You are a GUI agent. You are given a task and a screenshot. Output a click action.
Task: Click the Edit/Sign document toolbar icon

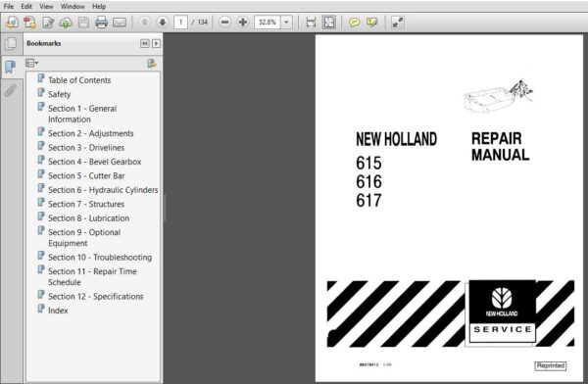pyautogui.click(x=48, y=23)
